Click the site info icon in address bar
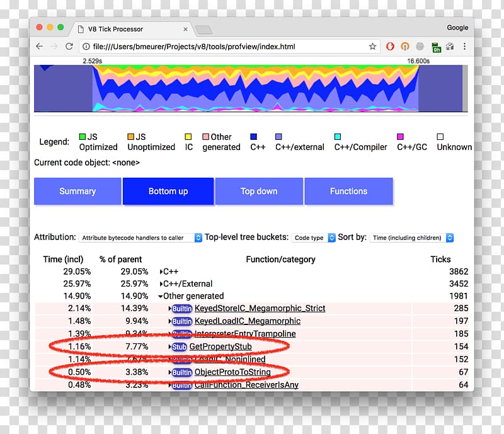The width and height of the screenshot is (504, 434). click(86, 47)
